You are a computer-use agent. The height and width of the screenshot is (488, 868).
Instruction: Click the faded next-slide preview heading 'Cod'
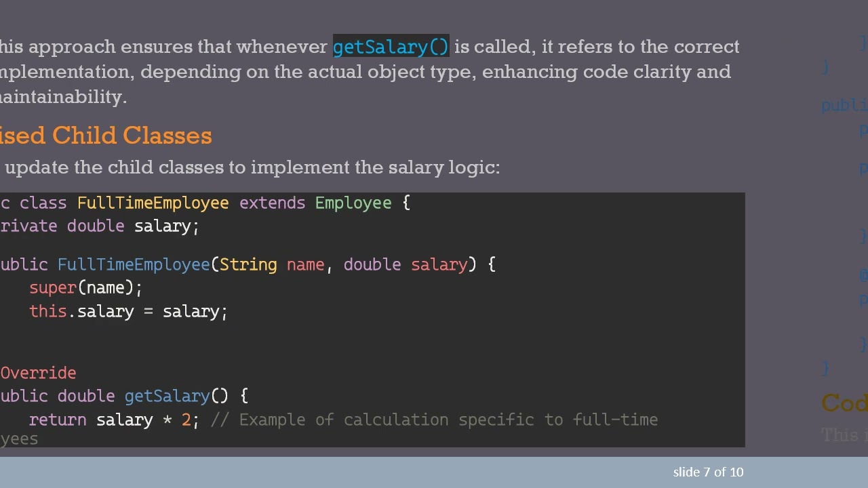point(844,403)
